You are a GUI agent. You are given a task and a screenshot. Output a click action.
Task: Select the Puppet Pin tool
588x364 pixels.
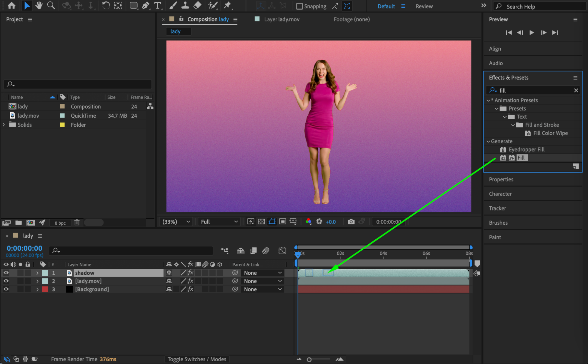(227, 6)
